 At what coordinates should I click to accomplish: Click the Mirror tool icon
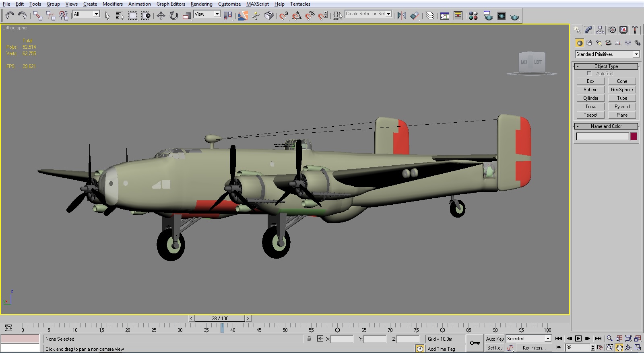[x=401, y=16]
